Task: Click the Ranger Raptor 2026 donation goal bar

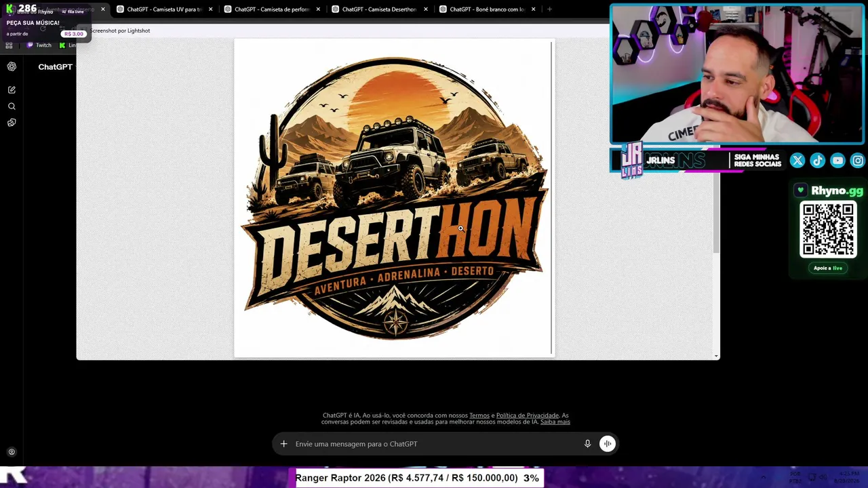Action: coord(417,478)
